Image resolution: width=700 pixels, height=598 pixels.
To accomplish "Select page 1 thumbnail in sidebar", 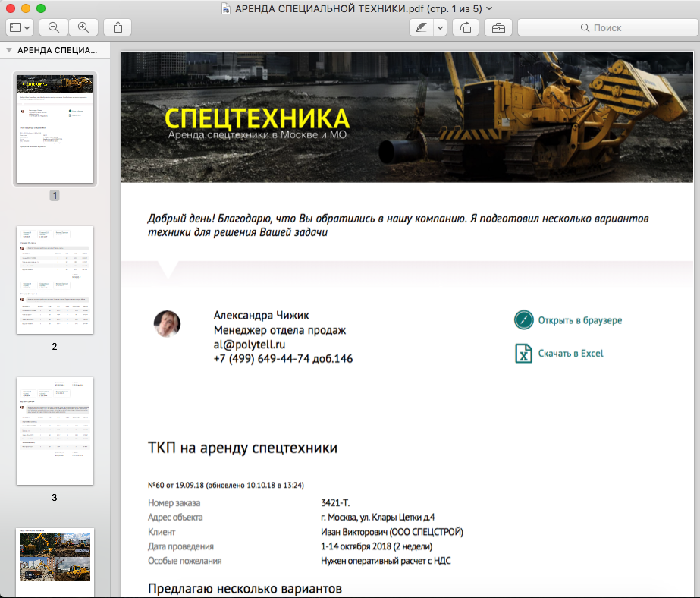I will (55, 128).
